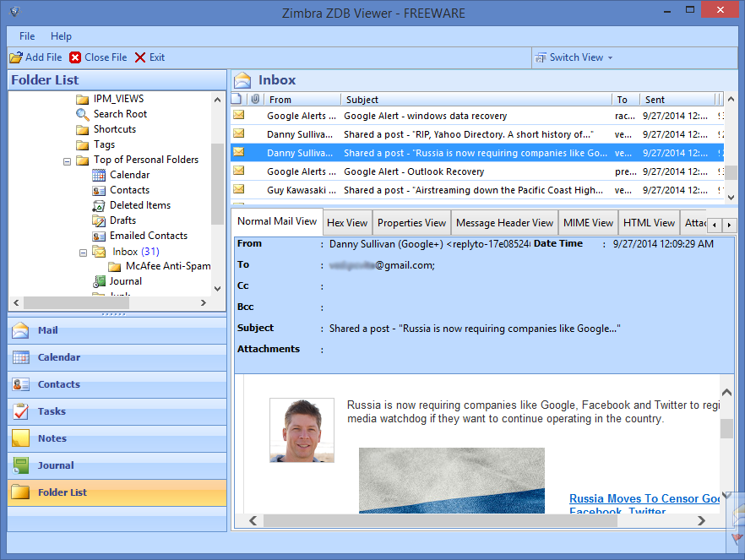745x560 pixels.
Task: Click message body horizontal scroll left arrow
Action: click(x=253, y=520)
